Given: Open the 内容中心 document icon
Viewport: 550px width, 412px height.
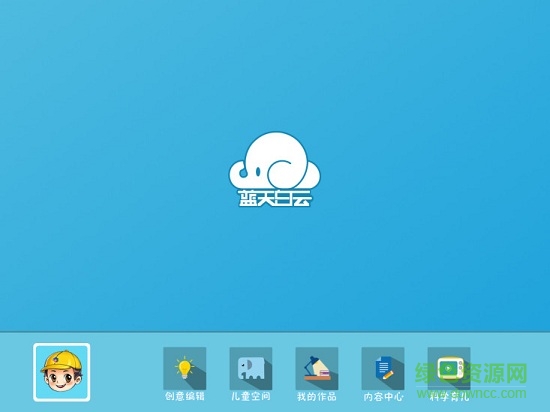Looking at the screenshot, I should (383, 369).
